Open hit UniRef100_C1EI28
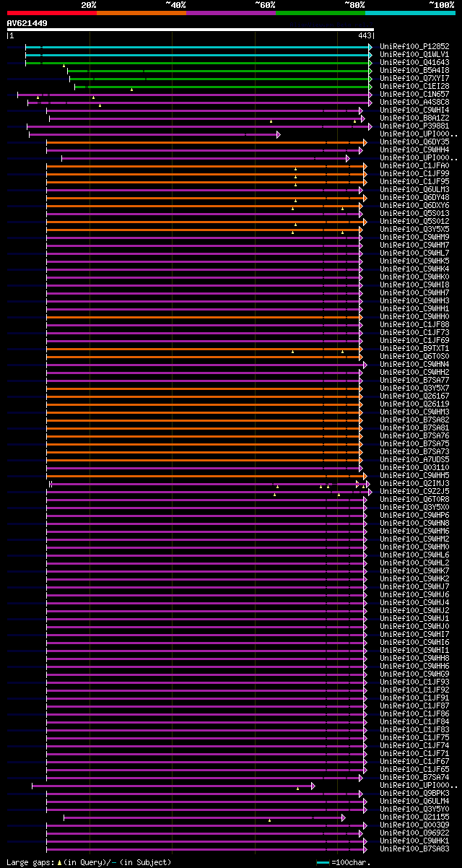Screen dimensions: 462x868 (415, 86)
